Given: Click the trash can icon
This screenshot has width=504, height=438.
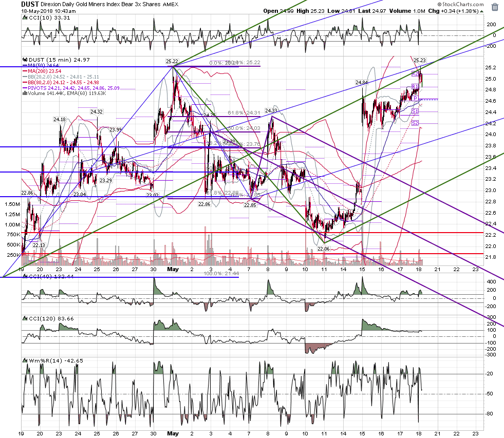Looking at the screenshot, I should pos(495,7).
